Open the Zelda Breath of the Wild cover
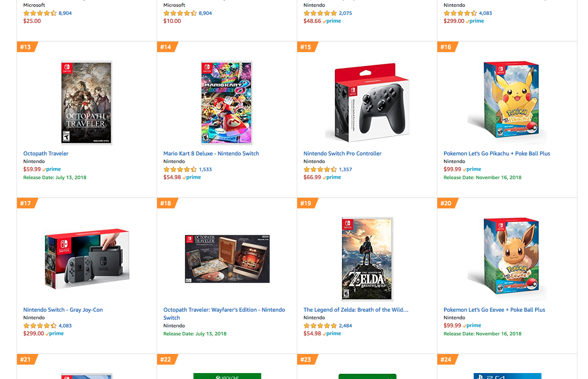 tap(367, 259)
